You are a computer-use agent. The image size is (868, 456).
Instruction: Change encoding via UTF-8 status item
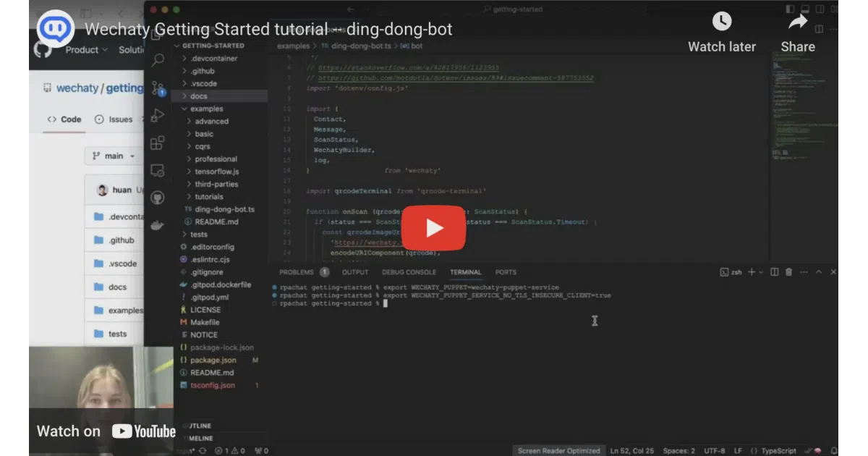coord(714,450)
